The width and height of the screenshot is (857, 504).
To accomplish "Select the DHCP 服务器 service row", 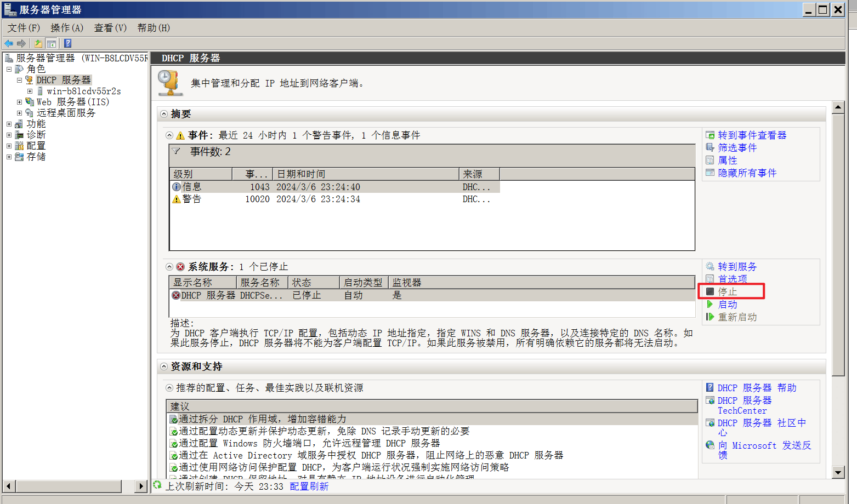I will click(432, 295).
